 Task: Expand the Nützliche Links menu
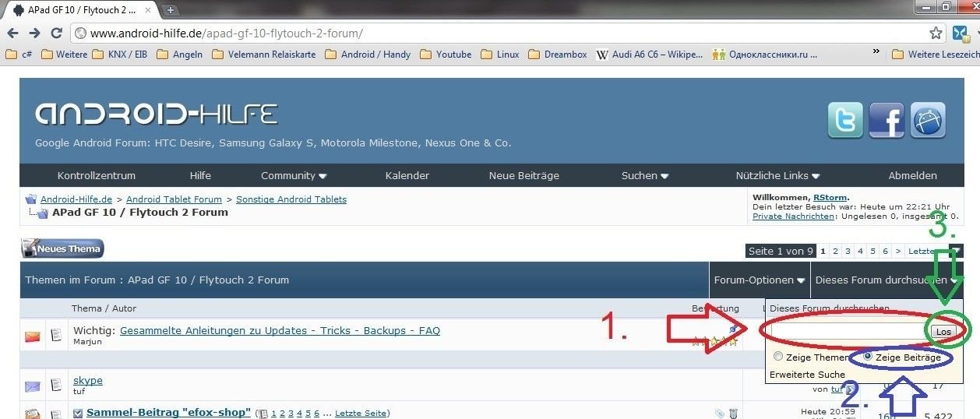777,175
